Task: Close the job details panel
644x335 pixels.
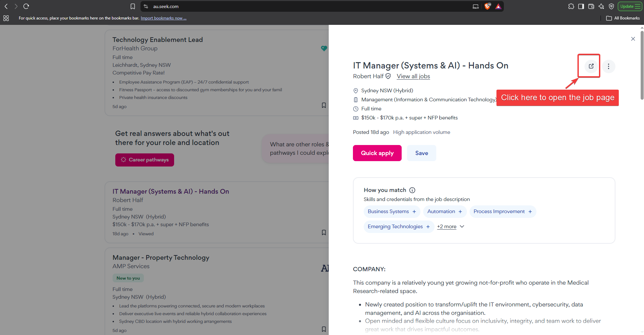Action: (633, 39)
